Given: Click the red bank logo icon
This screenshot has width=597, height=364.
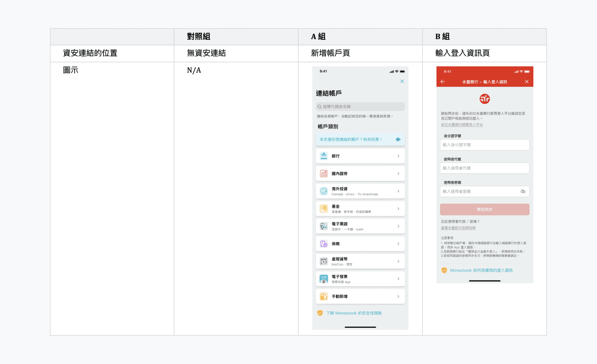Looking at the screenshot, I should click(485, 99).
